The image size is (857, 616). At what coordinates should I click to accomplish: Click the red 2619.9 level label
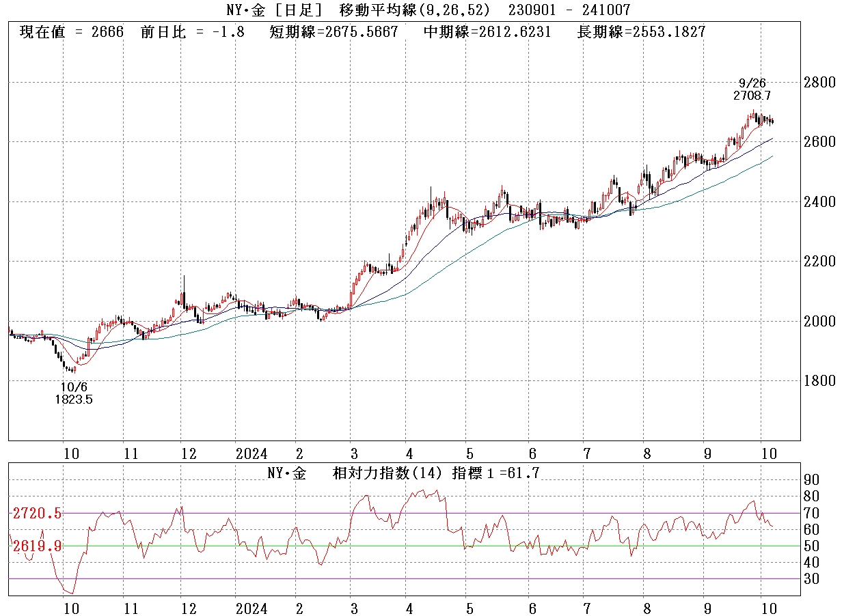[36, 546]
